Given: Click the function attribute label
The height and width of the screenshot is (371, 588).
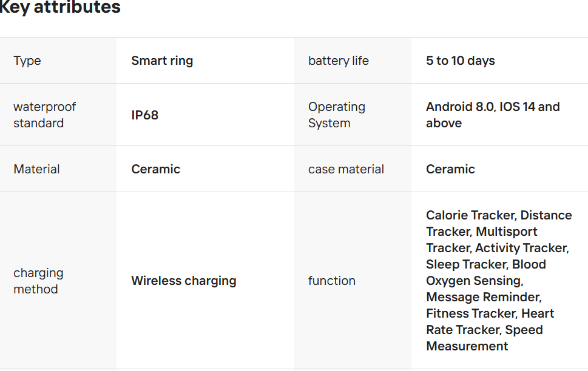Looking at the screenshot, I should coord(331,281).
